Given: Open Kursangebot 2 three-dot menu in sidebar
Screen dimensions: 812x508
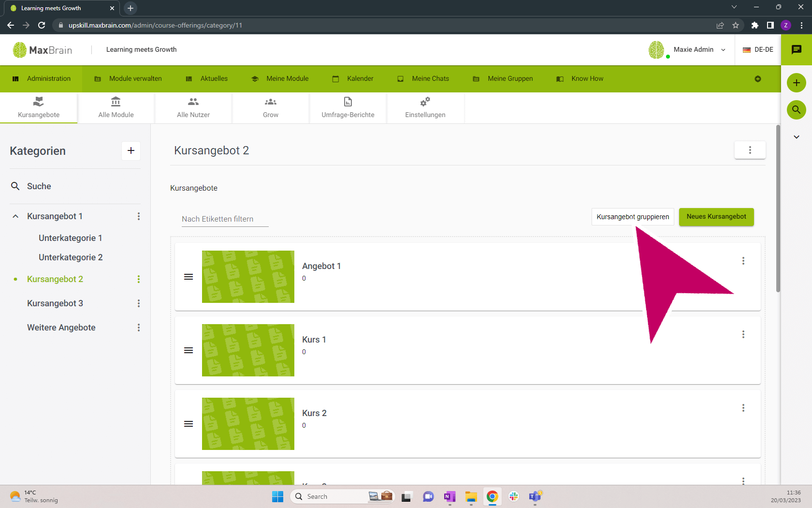Looking at the screenshot, I should (x=139, y=279).
